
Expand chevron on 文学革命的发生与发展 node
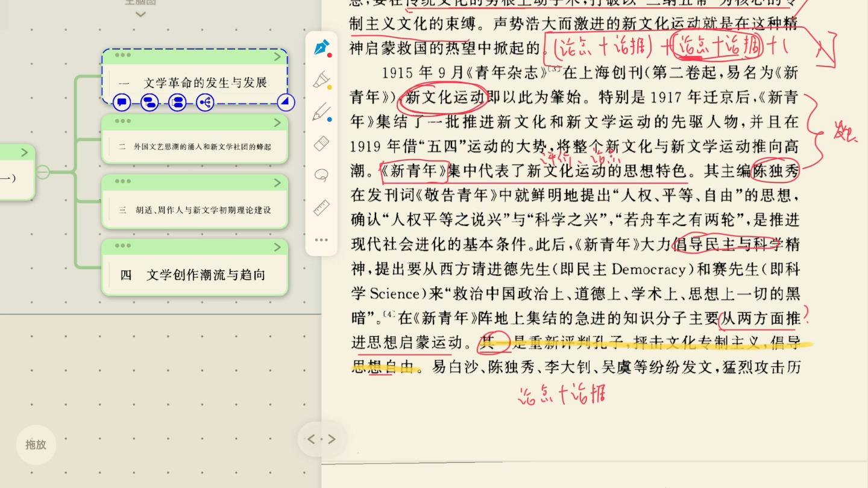[277, 57]
